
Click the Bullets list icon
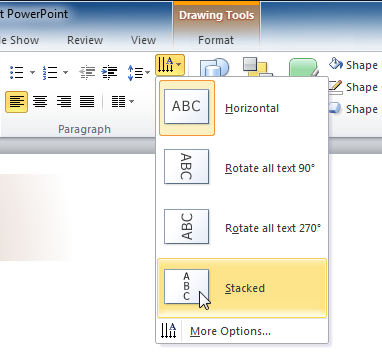pyautogui.click(x=17, y=72)
